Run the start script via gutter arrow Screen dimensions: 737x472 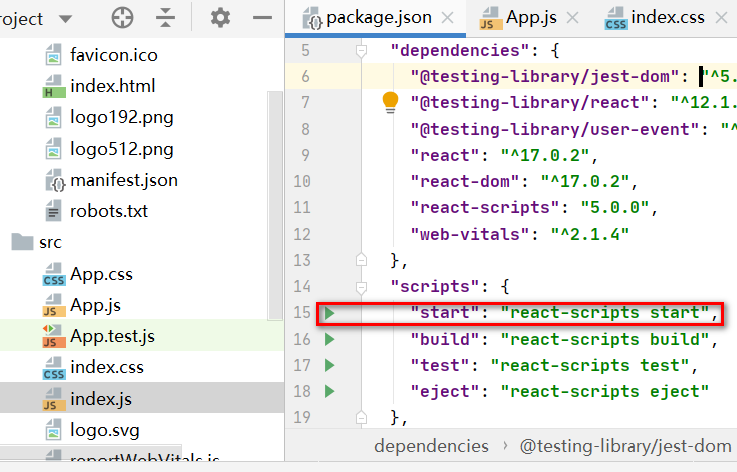329,313
